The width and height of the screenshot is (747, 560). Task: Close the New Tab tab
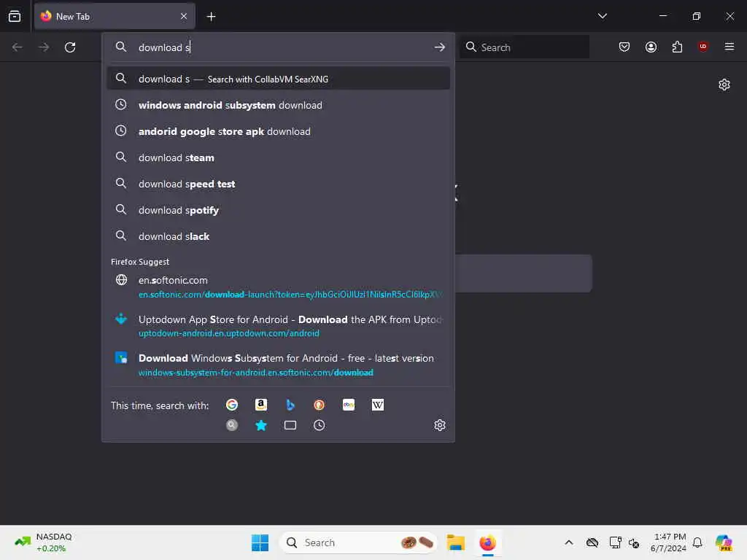(184, 16)
